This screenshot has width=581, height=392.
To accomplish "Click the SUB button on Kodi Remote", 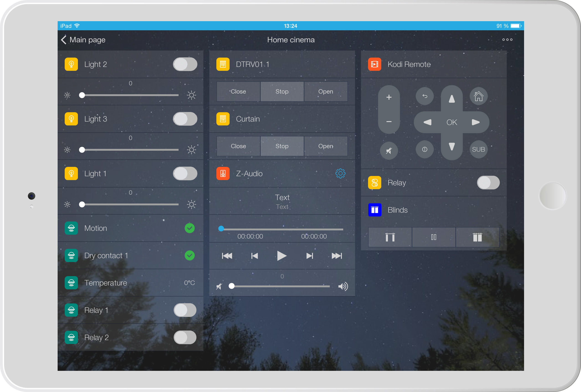I will coord(478,149).
